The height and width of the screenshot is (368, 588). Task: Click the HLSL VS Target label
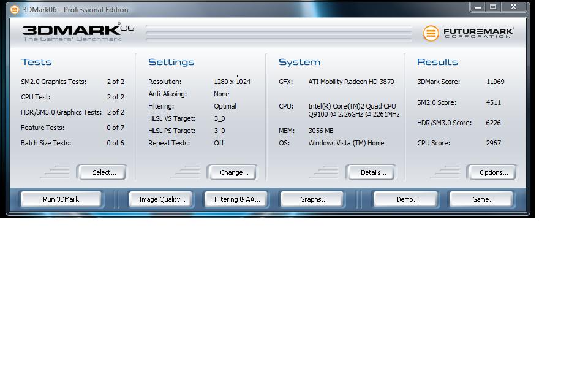[x=171, y=118]
